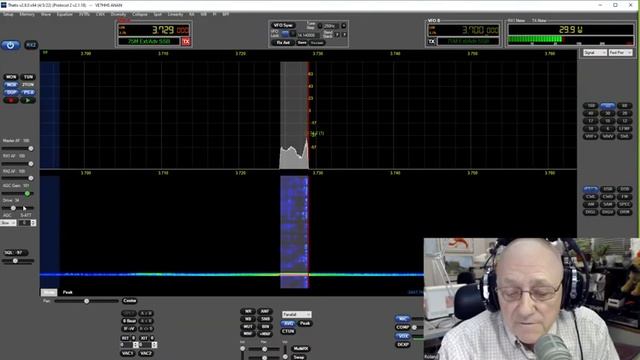Toggle the COMP compressor button
640x360 pixels.
402,327
